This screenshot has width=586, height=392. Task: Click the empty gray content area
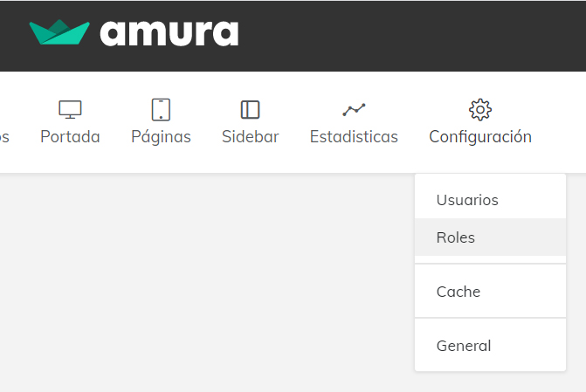click(201, 279)
